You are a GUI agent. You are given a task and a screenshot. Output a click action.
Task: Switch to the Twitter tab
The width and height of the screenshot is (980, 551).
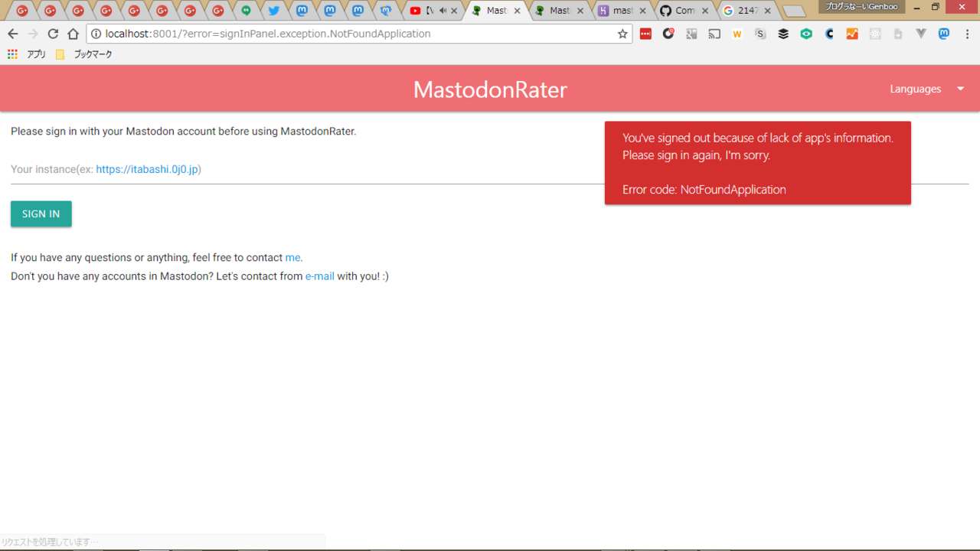tap(274, 11)
